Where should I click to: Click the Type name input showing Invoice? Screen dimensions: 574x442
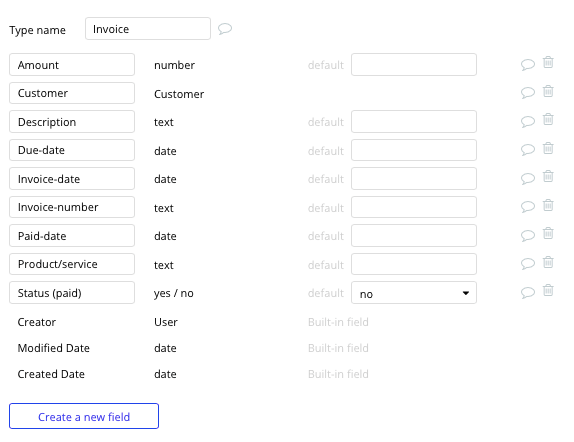point(148,29)
